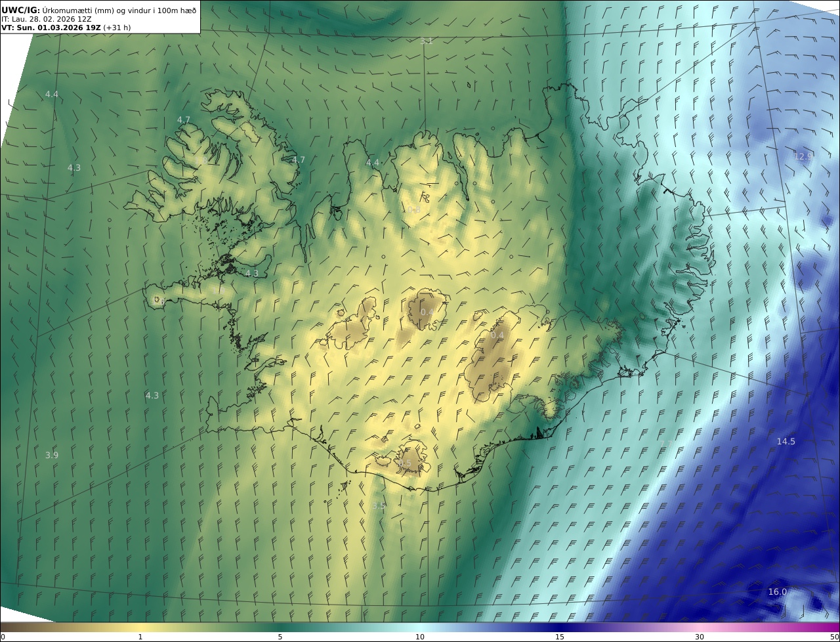The height and width of the screenshot is (642, 840).
Task: Click the colorbar tick label '10'
Action: coord(420,637)
